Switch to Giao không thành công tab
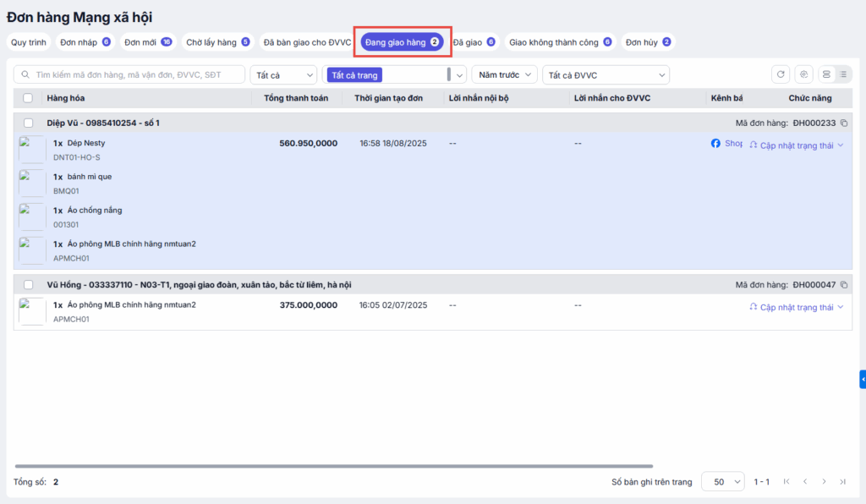The image size is (866, 504). pyautogui.click(x=560, y=42)
